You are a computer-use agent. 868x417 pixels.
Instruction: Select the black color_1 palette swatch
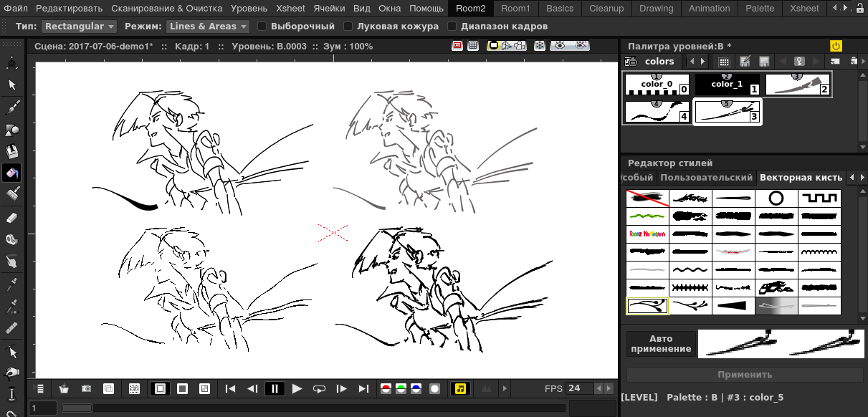pyautogui.click(x=727, y=85)
